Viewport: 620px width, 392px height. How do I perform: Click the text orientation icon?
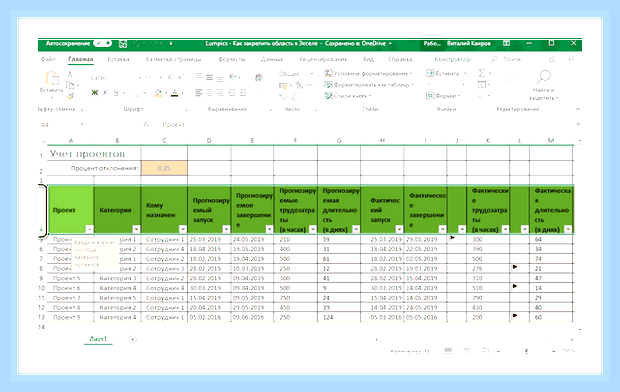tap(233, 77)
